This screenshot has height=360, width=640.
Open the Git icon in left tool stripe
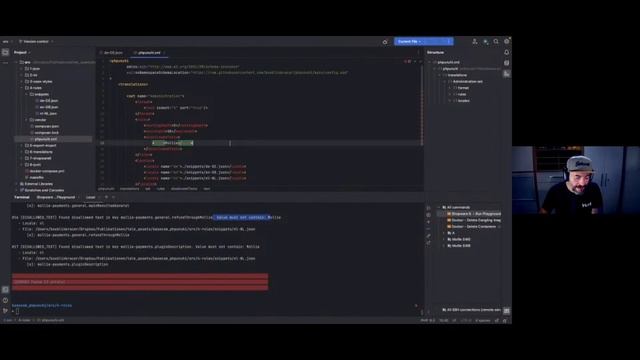tap(5, 311)
